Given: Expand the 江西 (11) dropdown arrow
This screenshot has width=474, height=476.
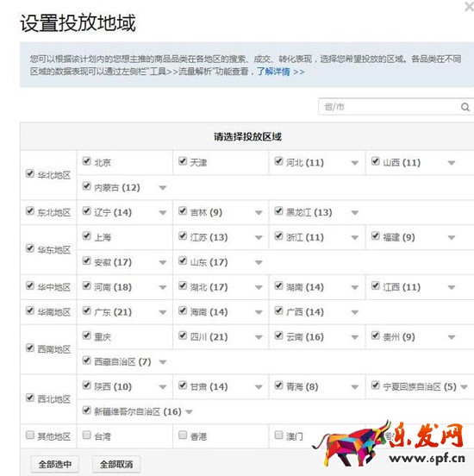Looking at the screenshot, I should [452, 287].
